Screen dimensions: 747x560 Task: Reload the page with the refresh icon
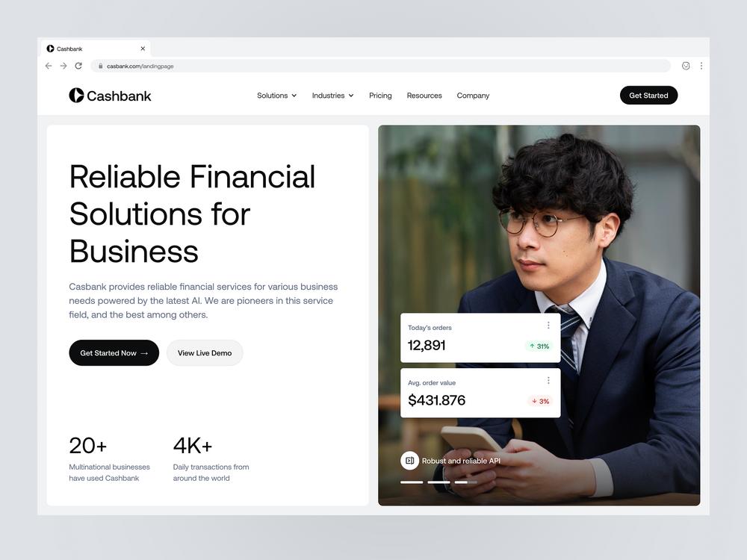click(78, 66)
